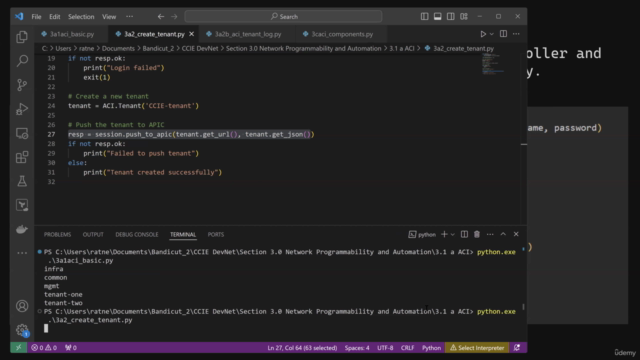Change the CRLF end of line sequence
The width and height of the screenshot is (640, 360).
(x=407, y=348)
